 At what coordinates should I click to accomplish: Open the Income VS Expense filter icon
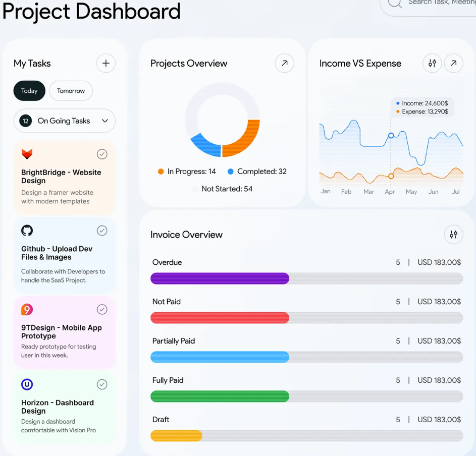432,63
